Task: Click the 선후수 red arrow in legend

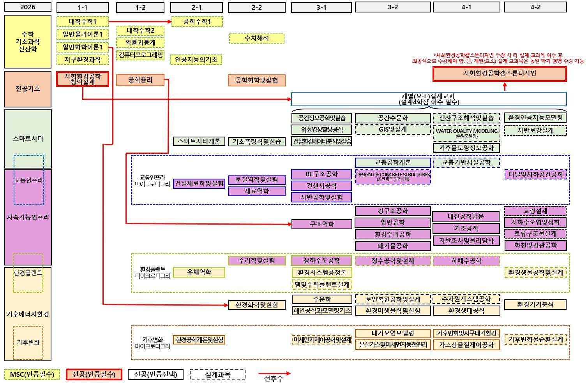Action: coord(274,374)
